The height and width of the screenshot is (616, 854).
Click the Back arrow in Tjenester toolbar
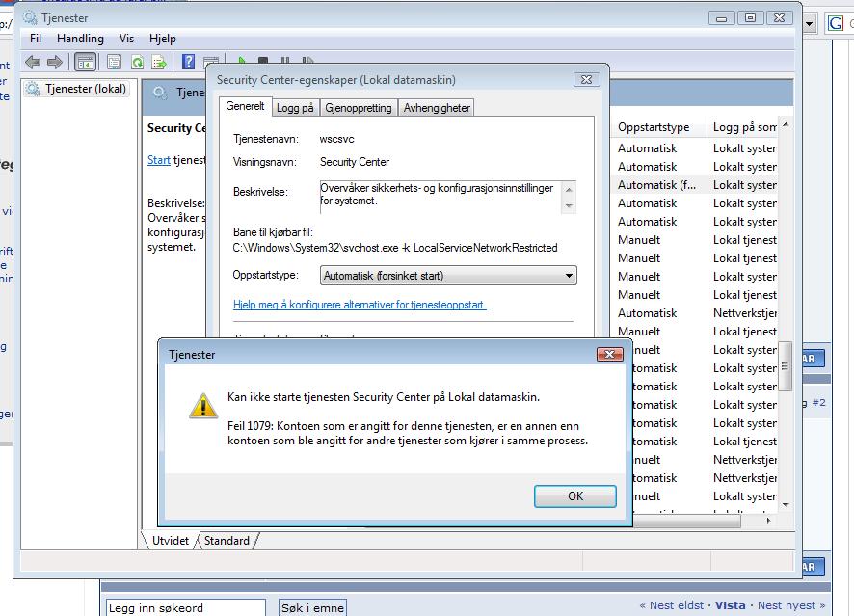33,63
